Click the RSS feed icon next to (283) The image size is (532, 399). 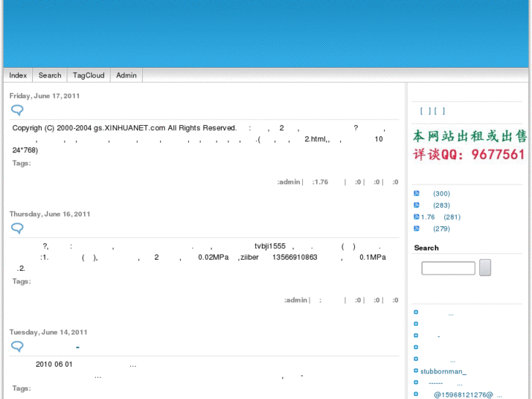point(416,205)
